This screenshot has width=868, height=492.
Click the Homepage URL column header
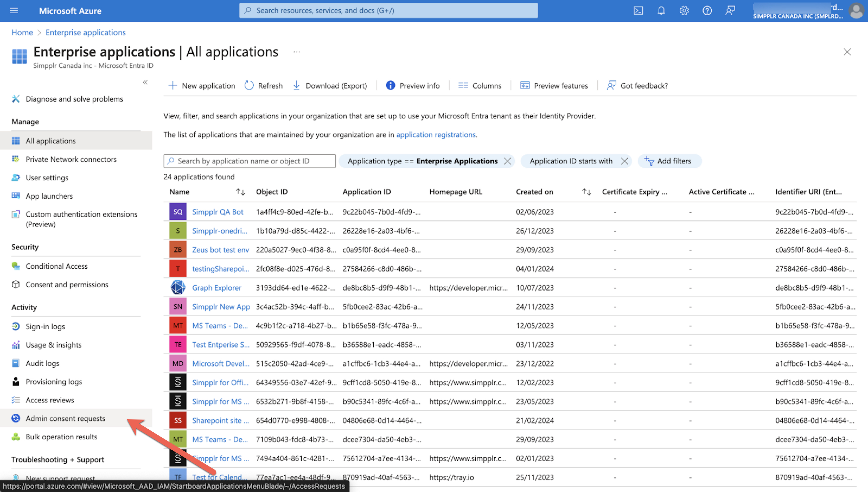pyautogui.click(x=456, y=192)
